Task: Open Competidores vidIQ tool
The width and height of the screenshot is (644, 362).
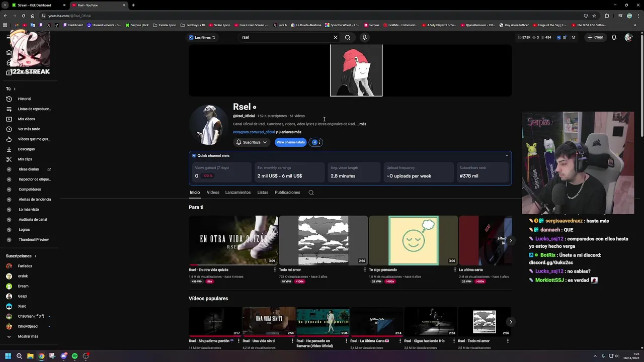Action: (29, 190)
